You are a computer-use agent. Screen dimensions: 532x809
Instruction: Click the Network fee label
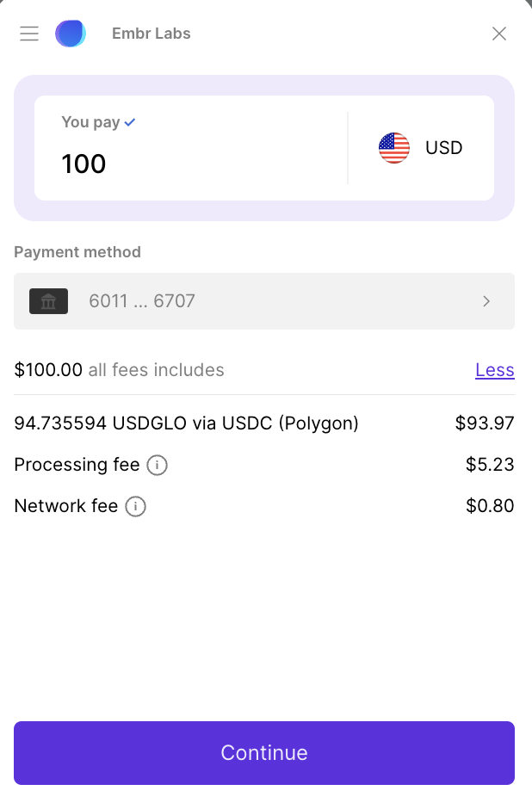(x=65, y=506)
